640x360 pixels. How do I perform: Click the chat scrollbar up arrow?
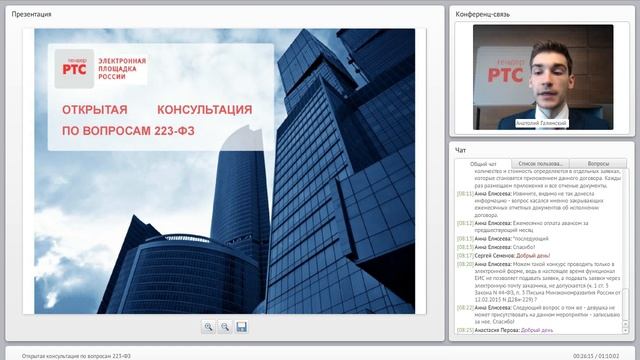(625, 324)
